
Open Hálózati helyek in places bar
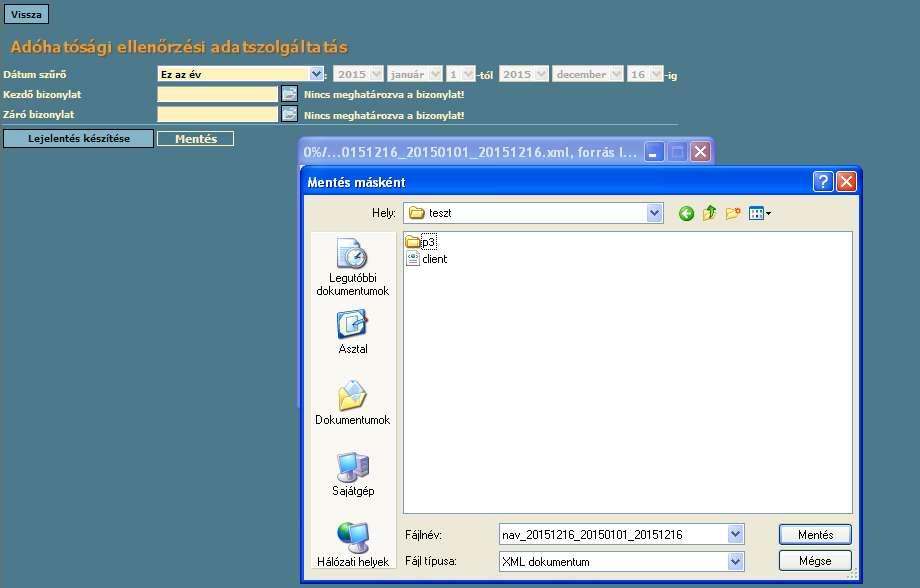[x=353, y=545]
